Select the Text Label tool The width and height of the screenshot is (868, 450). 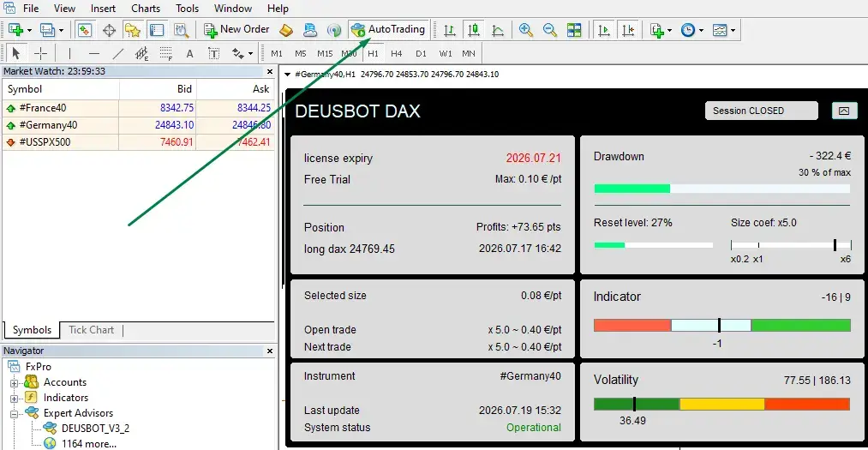click(213, 53)
